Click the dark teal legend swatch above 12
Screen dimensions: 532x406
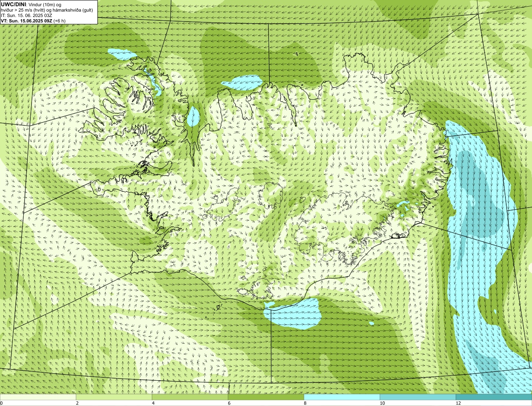pyautogui.click(x=494, y=397)
